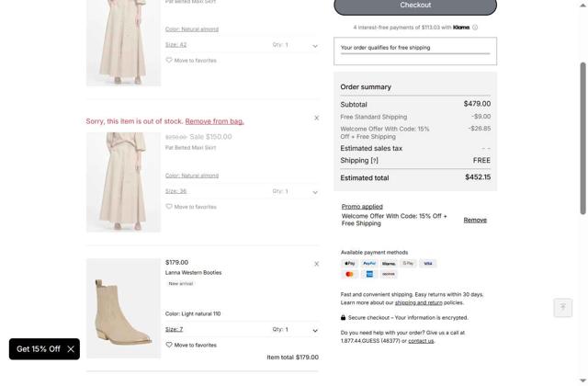Click the scrollbar down arrow
This screenshot has width=588, height=386.
pos(582,381)
